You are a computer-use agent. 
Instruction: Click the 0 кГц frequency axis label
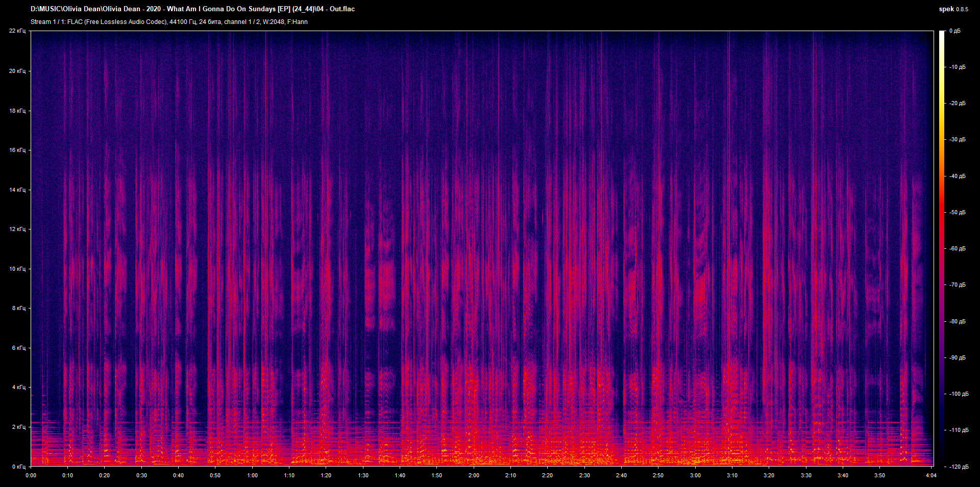pyautogui.click(x=18, y=467)
